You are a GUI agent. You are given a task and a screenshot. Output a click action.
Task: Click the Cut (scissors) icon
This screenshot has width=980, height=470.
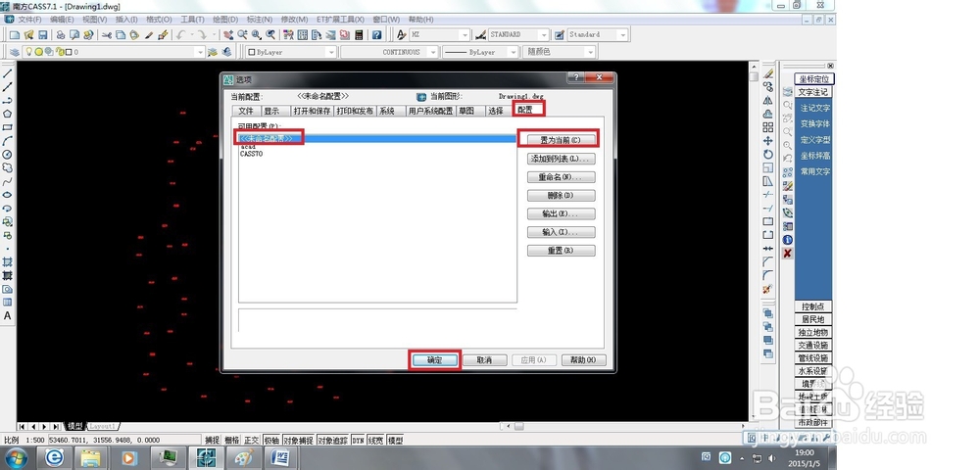(x=107, y=35)
